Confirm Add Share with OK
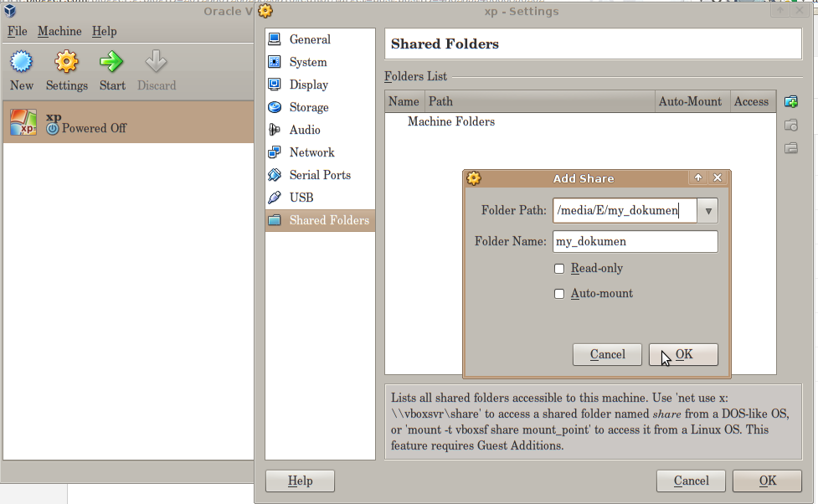Viewport: 818px width, 504px height. pos(683,355)
